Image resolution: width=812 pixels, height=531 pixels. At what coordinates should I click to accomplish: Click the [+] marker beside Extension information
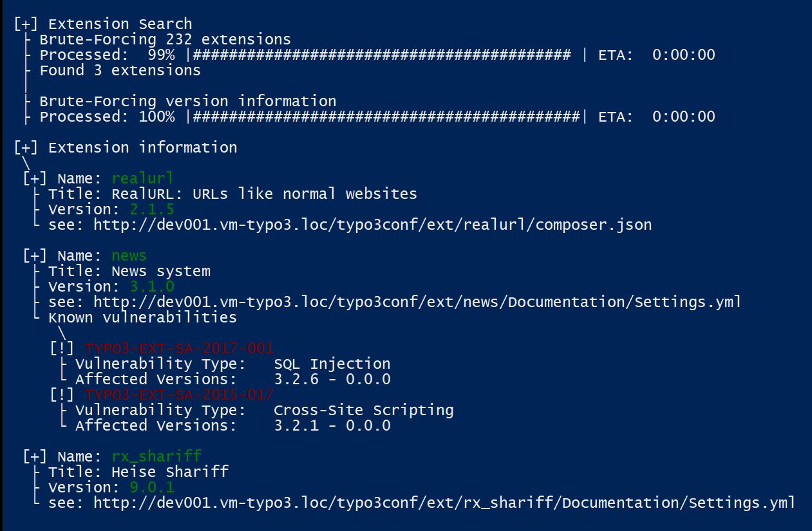pos(26,148)
